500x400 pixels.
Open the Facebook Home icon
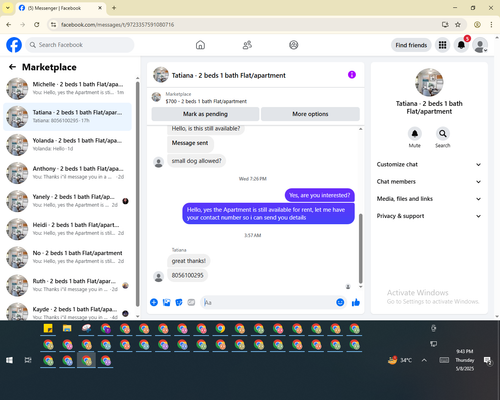click(200, 45)
